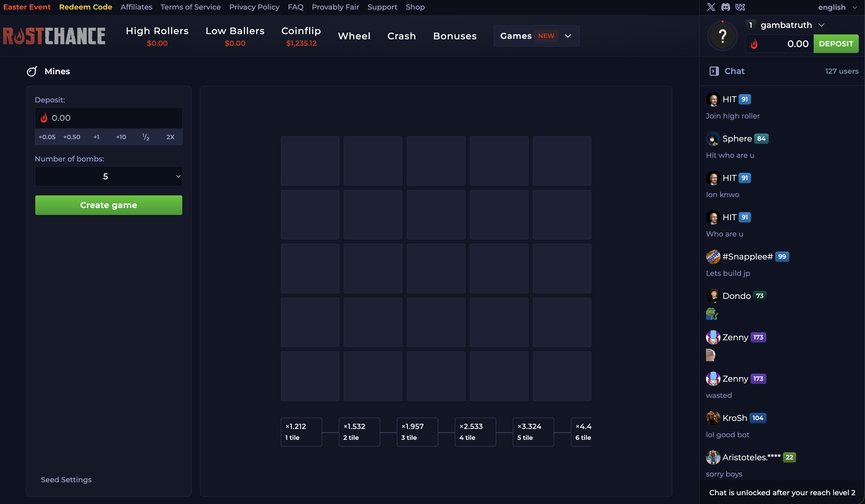
Task: Add +10 to deposit amount
Action: (x=121, y=137)
